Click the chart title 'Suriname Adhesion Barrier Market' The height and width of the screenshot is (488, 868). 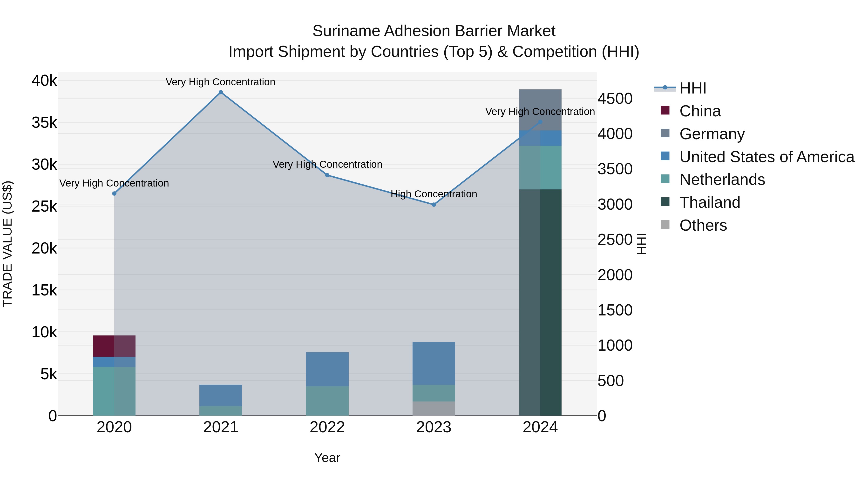point(434,31)
